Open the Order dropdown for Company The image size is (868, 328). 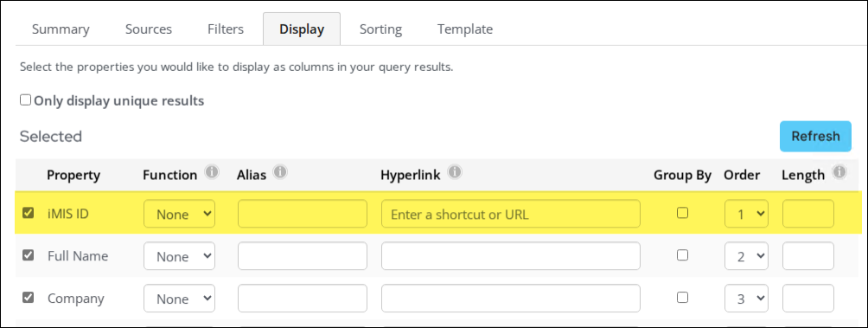tap(746, 298)
